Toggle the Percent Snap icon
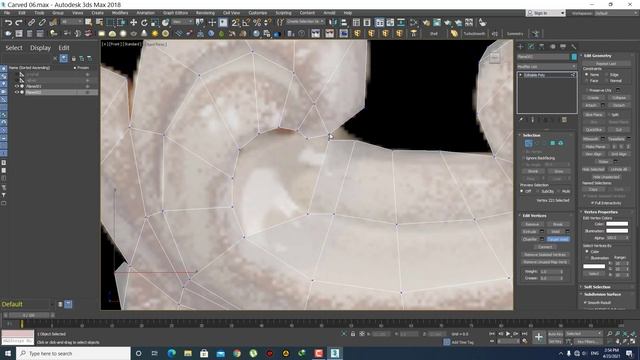Screen dimensions: 640x360 point(257,22)
